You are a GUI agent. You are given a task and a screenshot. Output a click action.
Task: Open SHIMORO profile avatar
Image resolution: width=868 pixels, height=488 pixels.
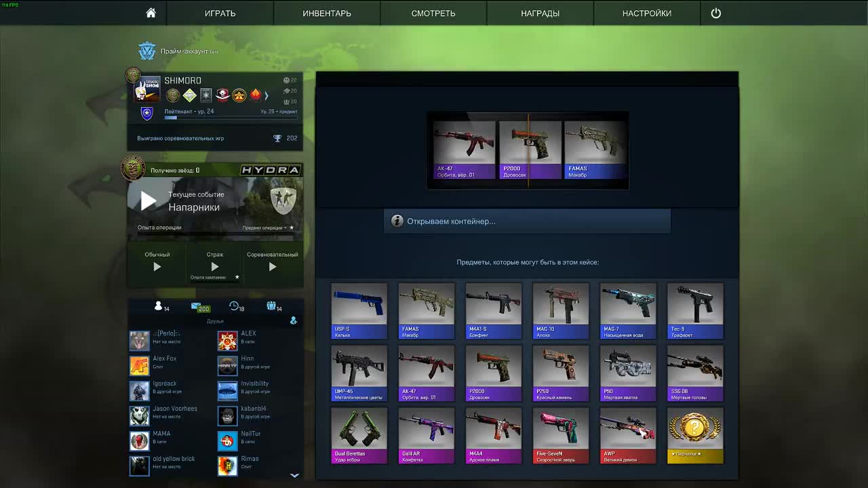147,89
